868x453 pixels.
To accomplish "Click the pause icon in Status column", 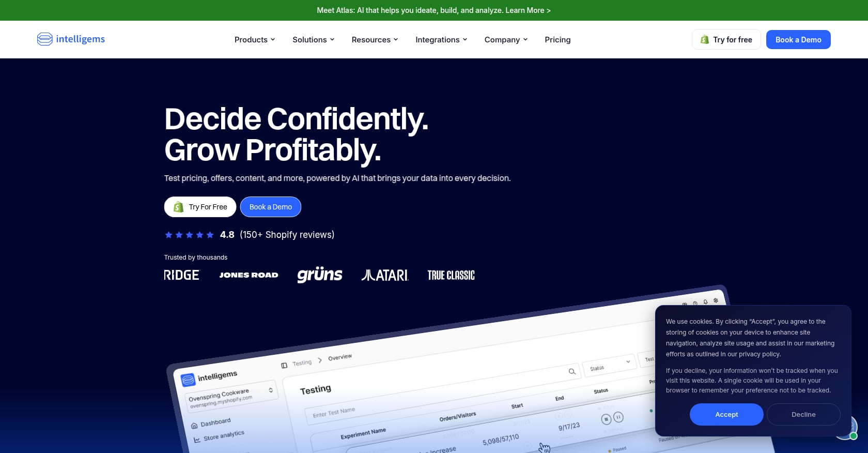I will (618, 417).
